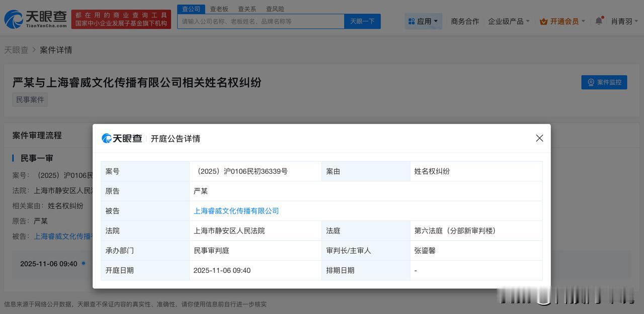Viewport: 644px width, 314px height.
Task: Click the 案件监控 button
Action: click(604, 82)
